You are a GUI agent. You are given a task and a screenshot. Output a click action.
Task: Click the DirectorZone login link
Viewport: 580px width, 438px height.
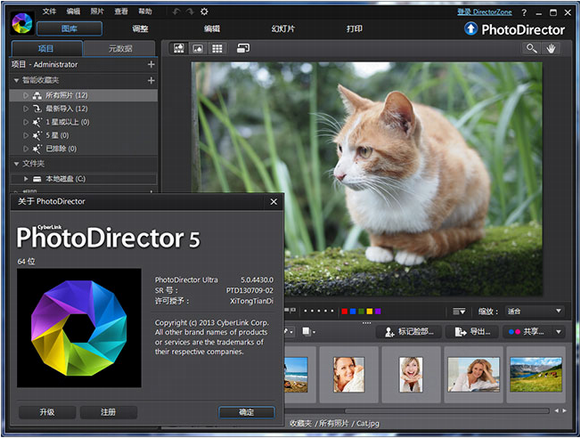point(485,12)
